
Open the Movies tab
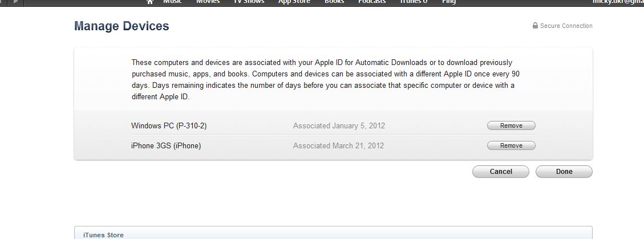208,2
